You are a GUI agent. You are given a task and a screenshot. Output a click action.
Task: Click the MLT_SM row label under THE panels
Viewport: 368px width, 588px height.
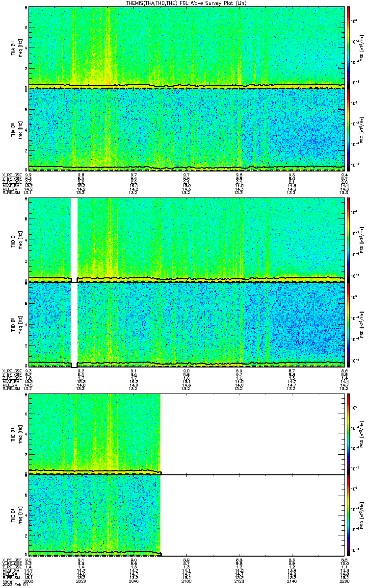pyautogui.click(x=9, y=574)
